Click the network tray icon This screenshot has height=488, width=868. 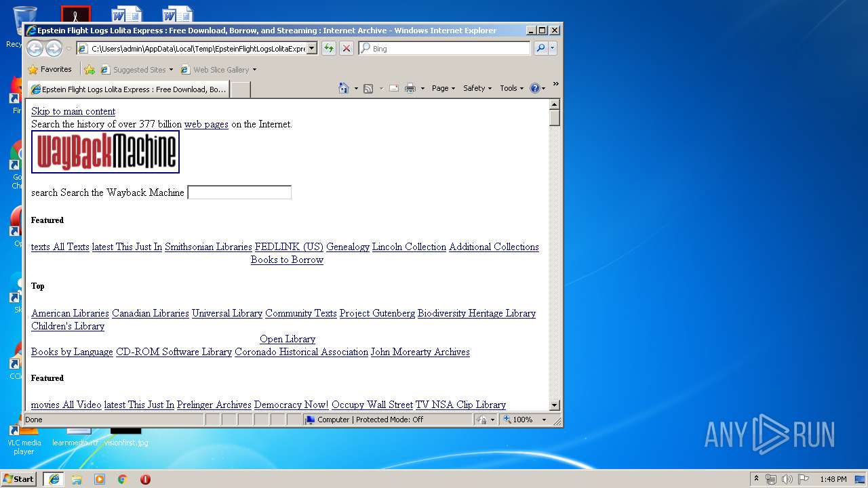[x=771, y=479]
